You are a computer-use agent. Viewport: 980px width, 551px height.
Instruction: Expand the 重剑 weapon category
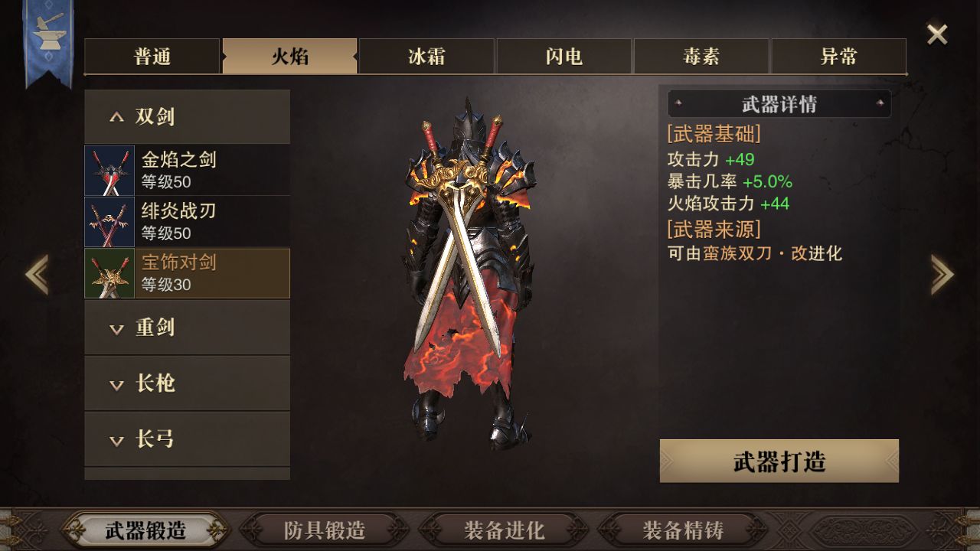pyautogui.click(x=188, y=328)
